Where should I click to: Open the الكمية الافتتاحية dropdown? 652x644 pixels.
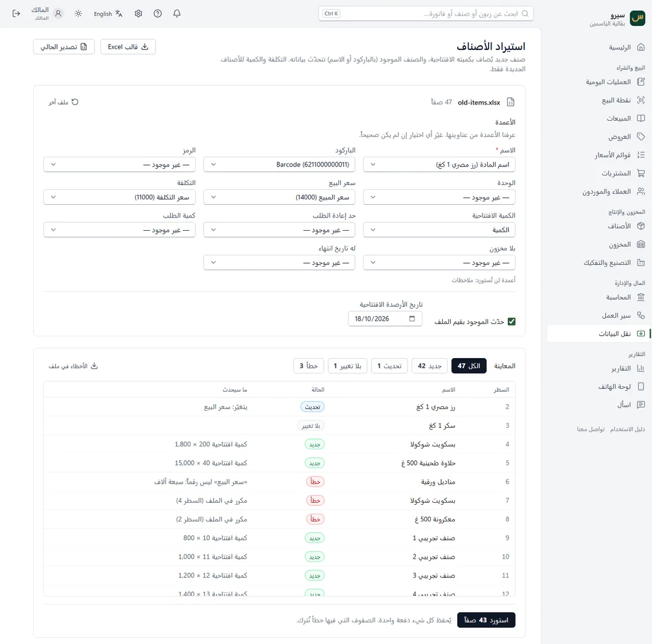(439, 230)
